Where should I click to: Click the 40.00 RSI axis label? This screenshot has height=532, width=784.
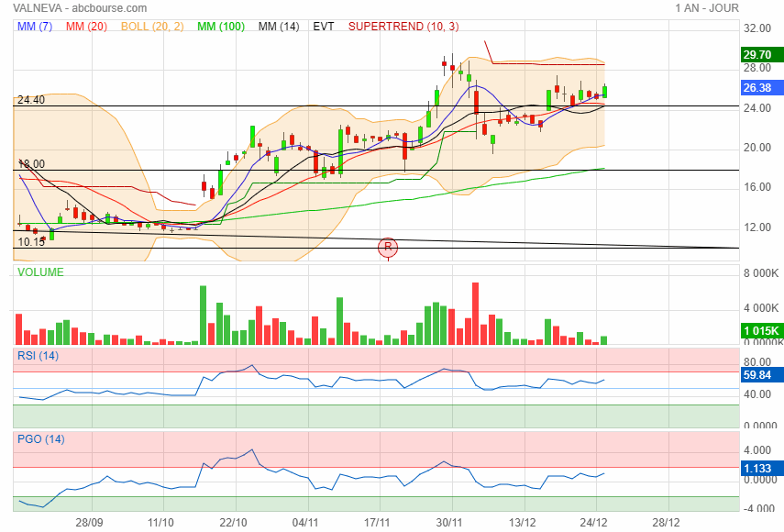[757, 394]
